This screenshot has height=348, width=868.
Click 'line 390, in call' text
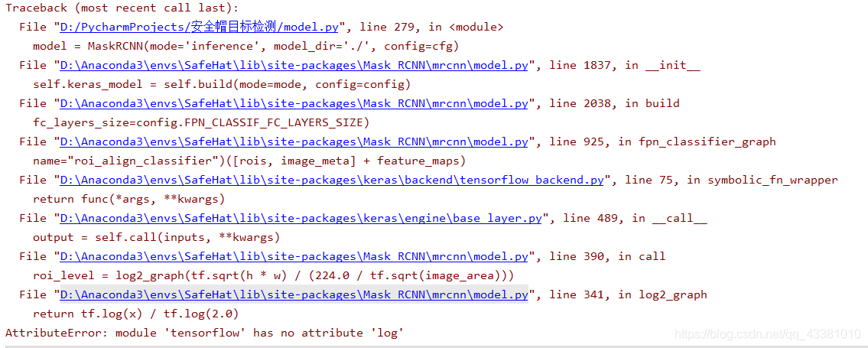click(607, 256)
